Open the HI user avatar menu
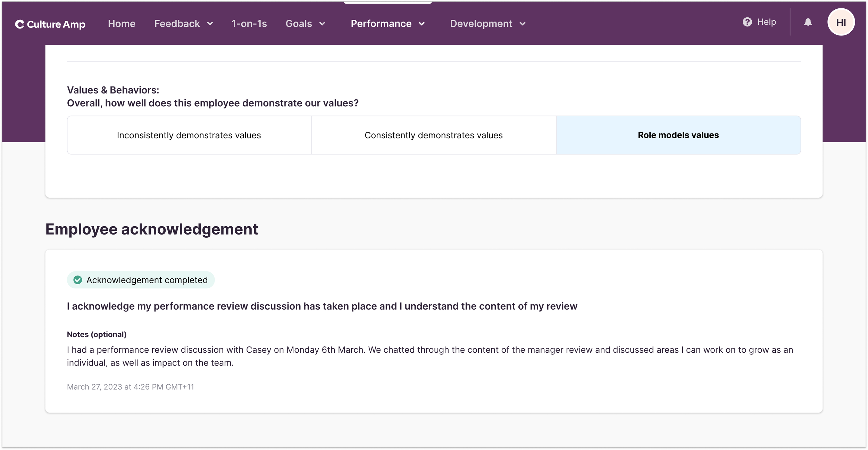 pos(841,22)
